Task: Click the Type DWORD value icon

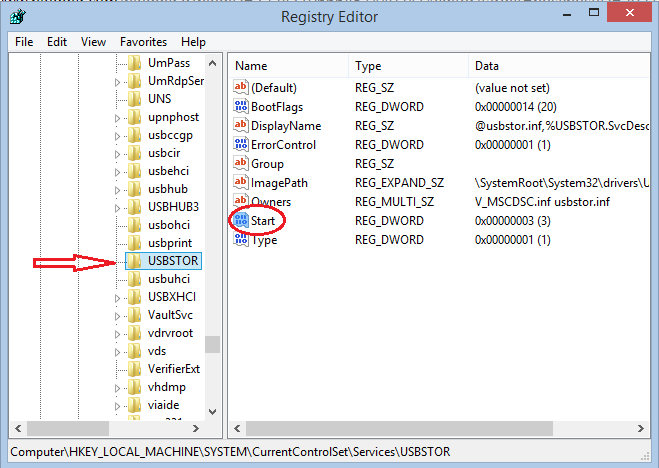Action: [241, 239]
